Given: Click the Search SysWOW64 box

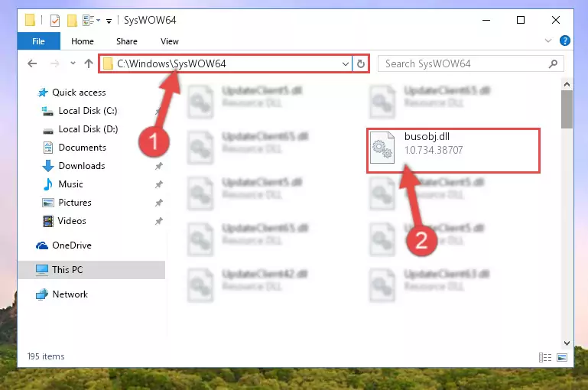Looking at the screenshot, I should pyautogui.click(x=470, y=63).
